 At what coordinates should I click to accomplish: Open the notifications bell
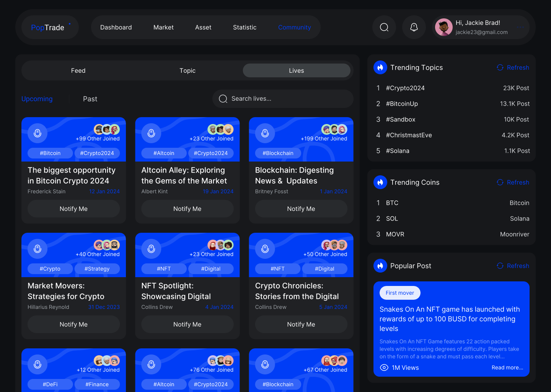[x=414, y=27]
